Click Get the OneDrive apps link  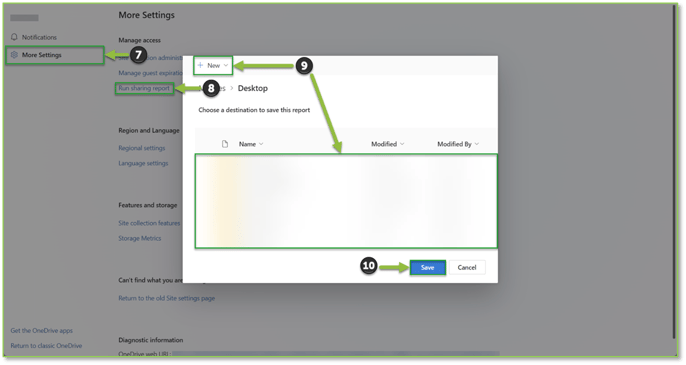(42, 330)
